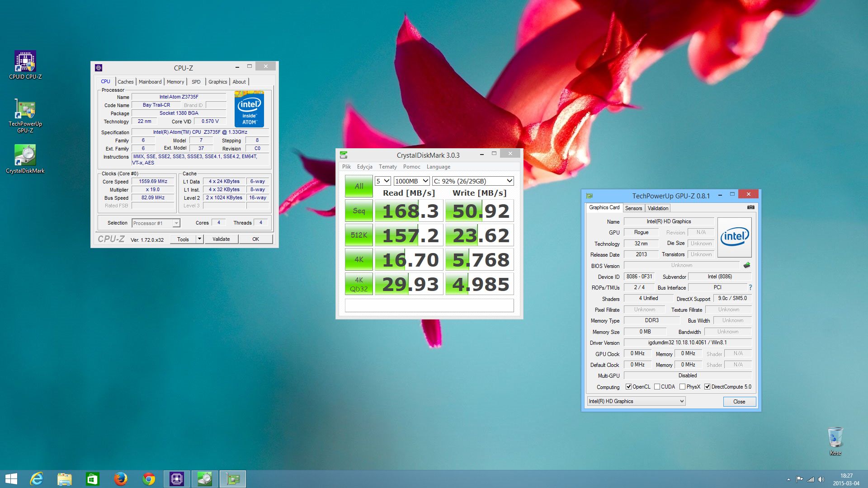Launch Internet Explorer from taskbar

(x=37, y=479)
